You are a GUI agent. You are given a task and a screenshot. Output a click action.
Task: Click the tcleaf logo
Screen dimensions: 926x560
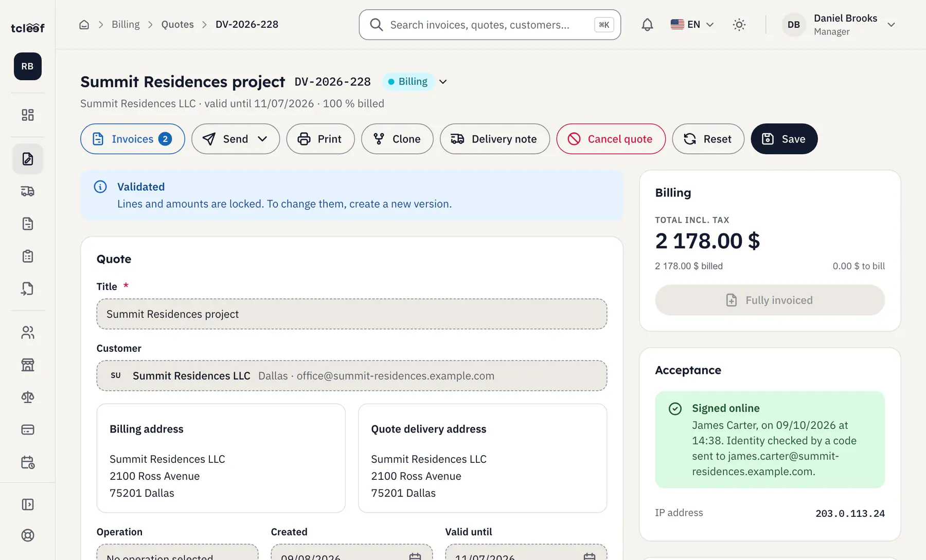coord(28,28)
